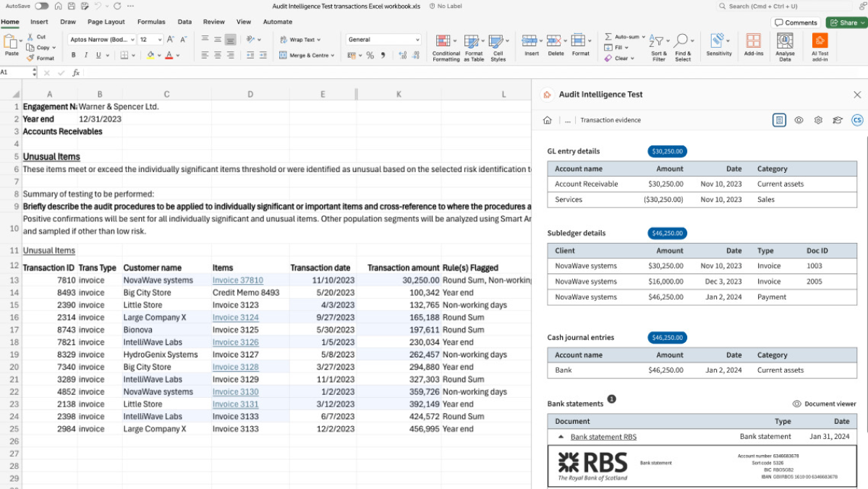The width and height of the screenshot is (868, 489).
Task: Toggle the eye visibility icon in the panel
Action: (x=799, y=120)
